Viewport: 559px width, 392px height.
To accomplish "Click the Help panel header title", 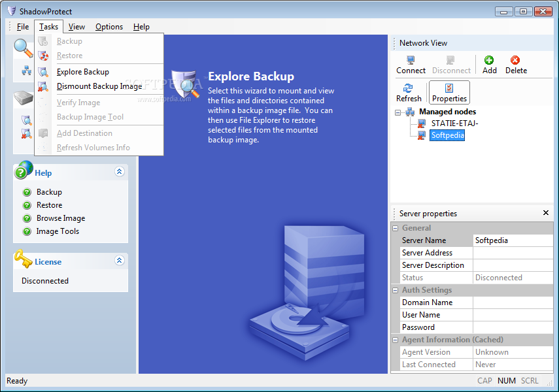I will (x=43, y=173).
